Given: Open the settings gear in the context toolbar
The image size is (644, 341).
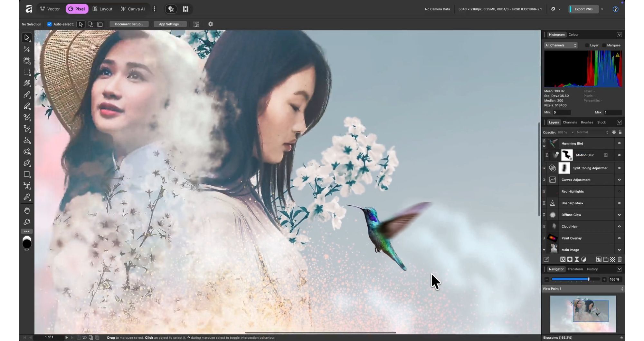Looking at the screenshot, I should click(211, 24).
